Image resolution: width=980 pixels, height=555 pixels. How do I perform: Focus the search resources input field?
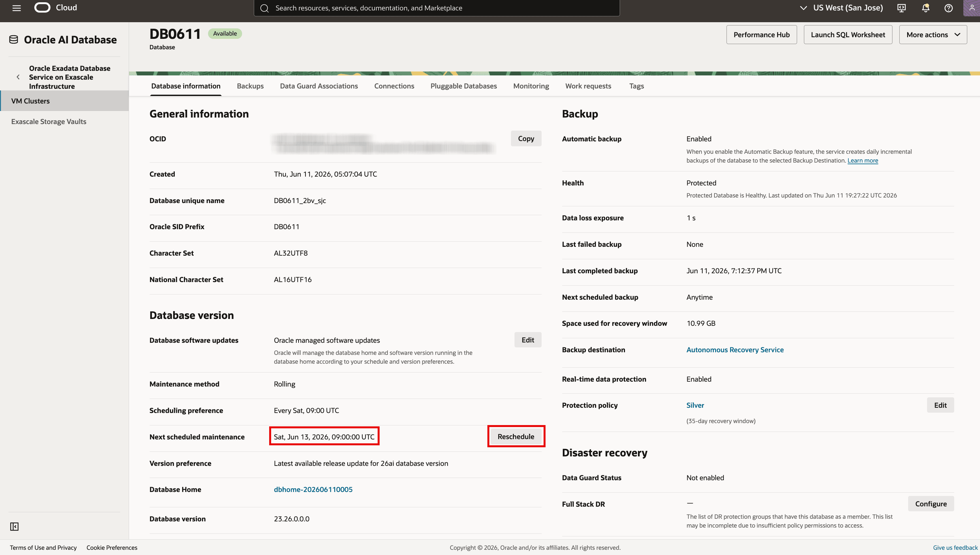point(437,8)
